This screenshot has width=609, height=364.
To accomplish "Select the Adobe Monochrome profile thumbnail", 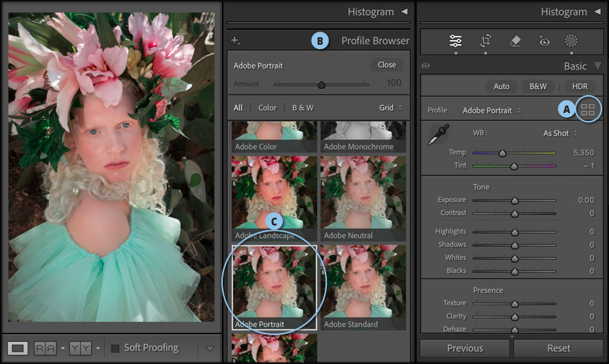I will click(x=363, y=136).
